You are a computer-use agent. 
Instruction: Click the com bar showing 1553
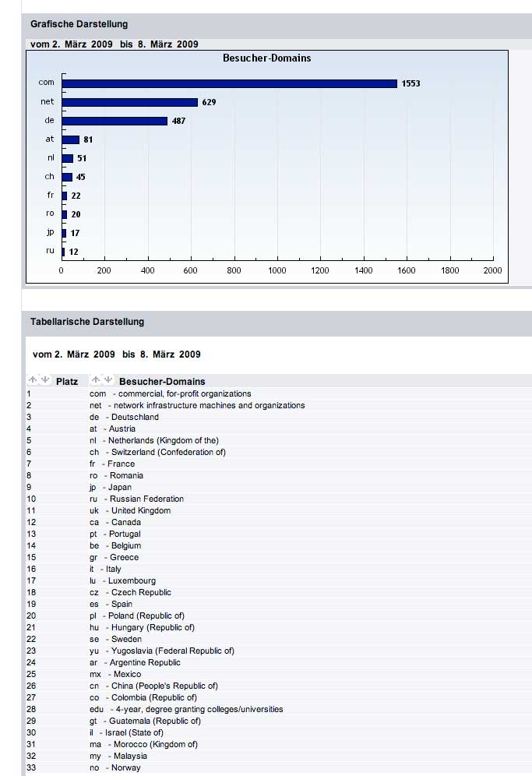(229, 83)
